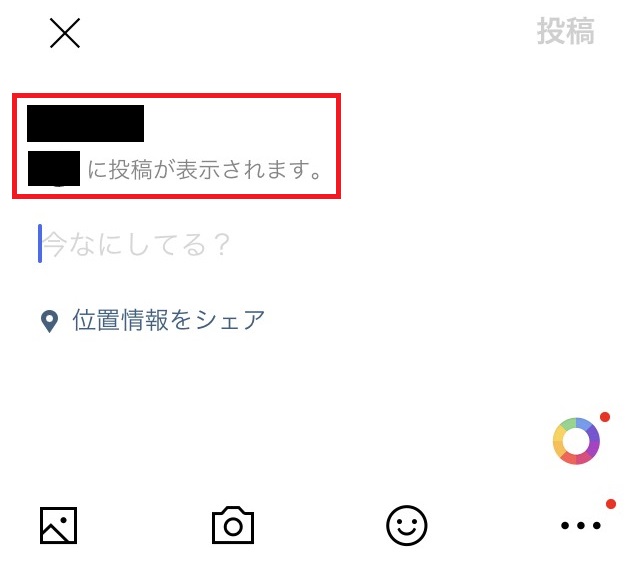Click the に投稿が表示されます。 text
This screenshot has width=640, height=583.
point(206,169)
